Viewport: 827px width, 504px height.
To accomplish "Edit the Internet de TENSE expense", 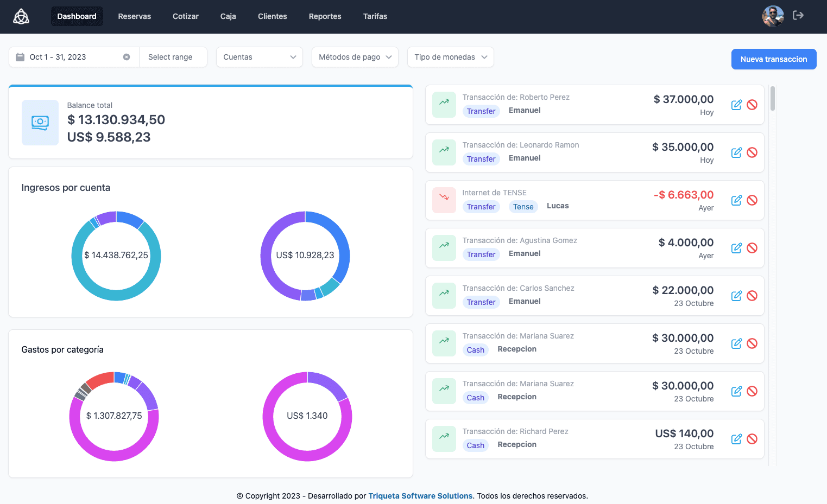I will [736, 200].
